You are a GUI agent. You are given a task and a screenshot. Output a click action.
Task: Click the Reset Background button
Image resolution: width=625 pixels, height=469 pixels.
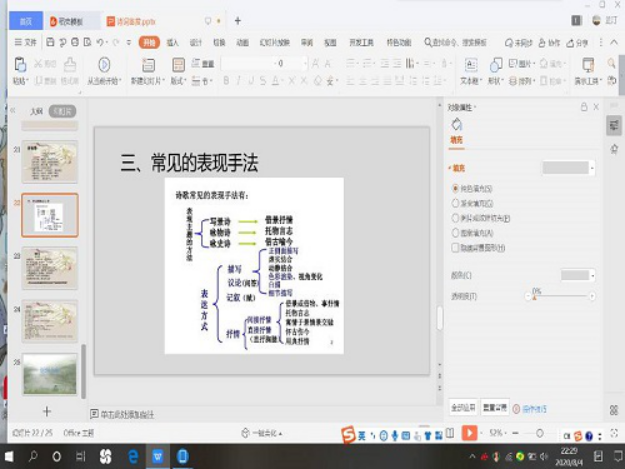pyautogui.click(x=494, y=408)
